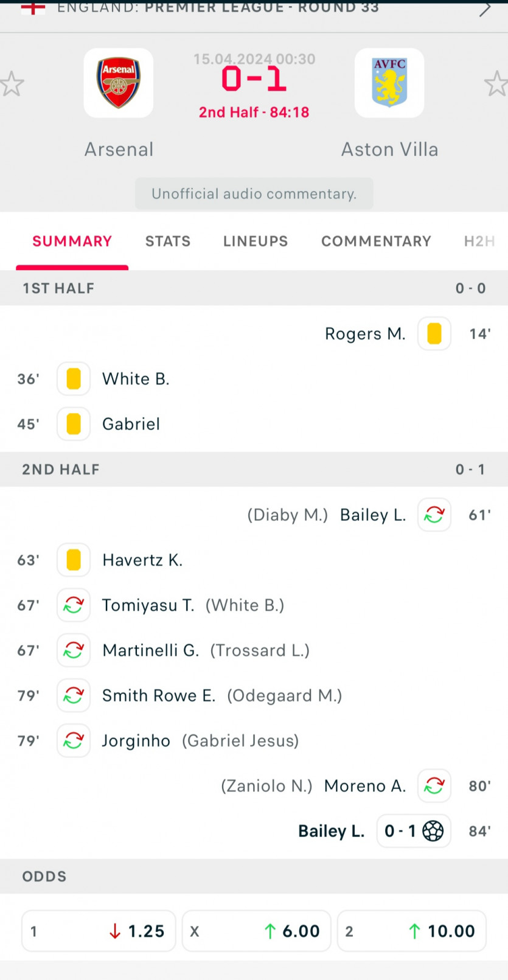Tap Rogers M. yellow card icon
This screenshot has width=508, height=980.
(434, 334)
